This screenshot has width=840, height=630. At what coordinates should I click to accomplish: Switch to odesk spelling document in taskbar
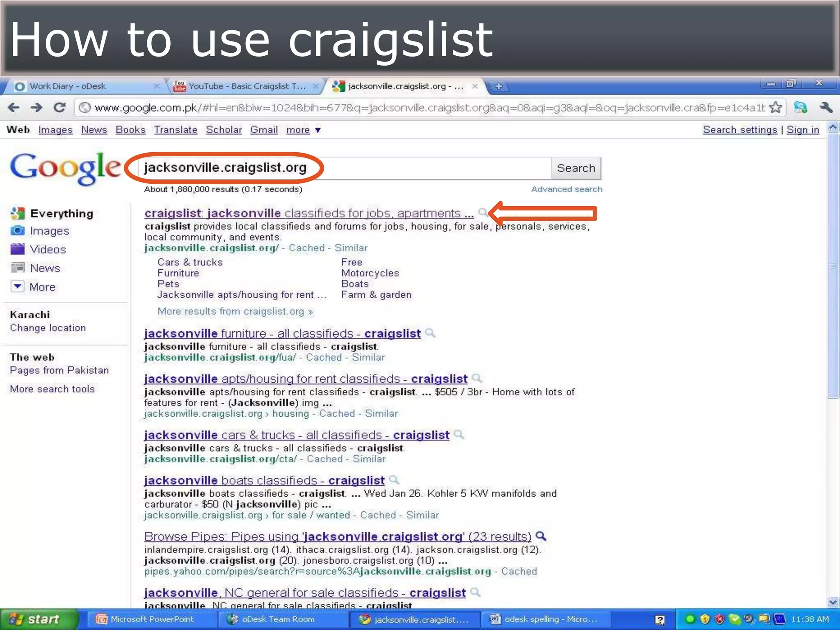[x=546, y=619]
